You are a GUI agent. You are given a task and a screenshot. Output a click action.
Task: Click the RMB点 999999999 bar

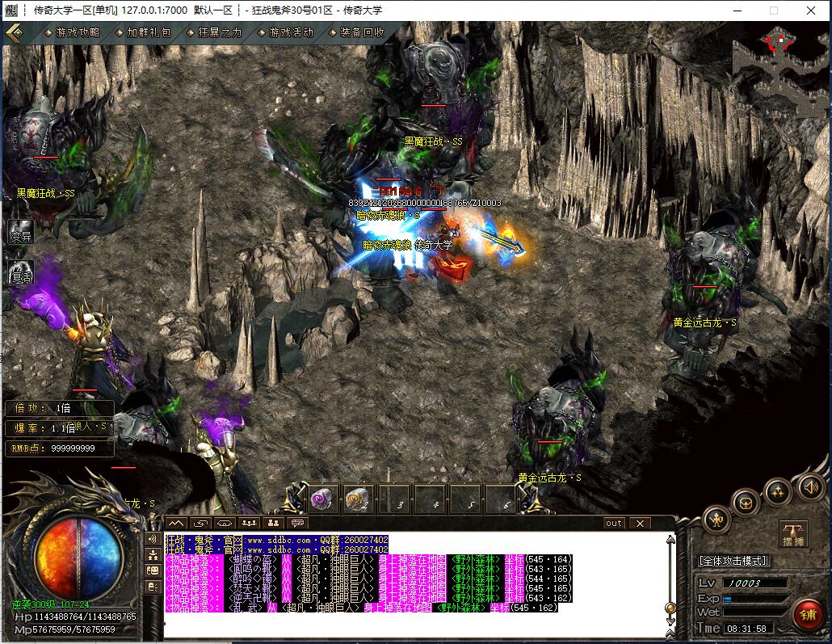[60, 448]
